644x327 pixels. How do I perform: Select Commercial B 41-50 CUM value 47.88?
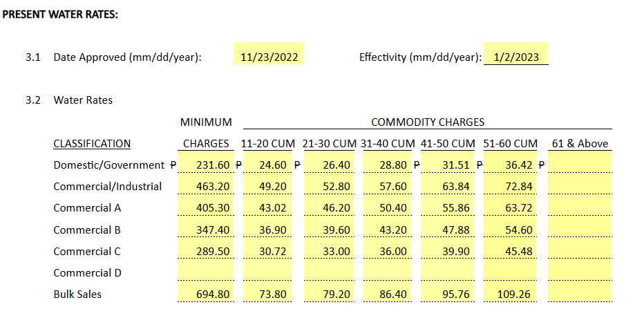point(447,227)
